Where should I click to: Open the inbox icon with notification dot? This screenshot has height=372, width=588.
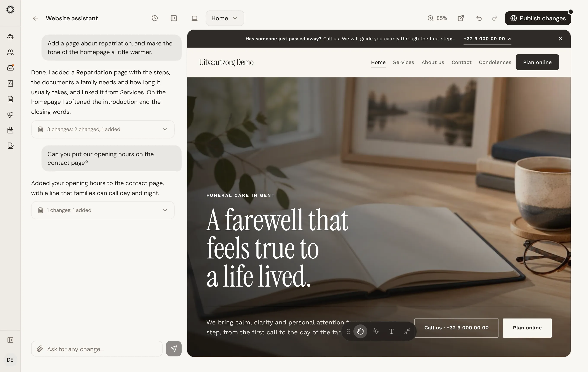(10, 68)
